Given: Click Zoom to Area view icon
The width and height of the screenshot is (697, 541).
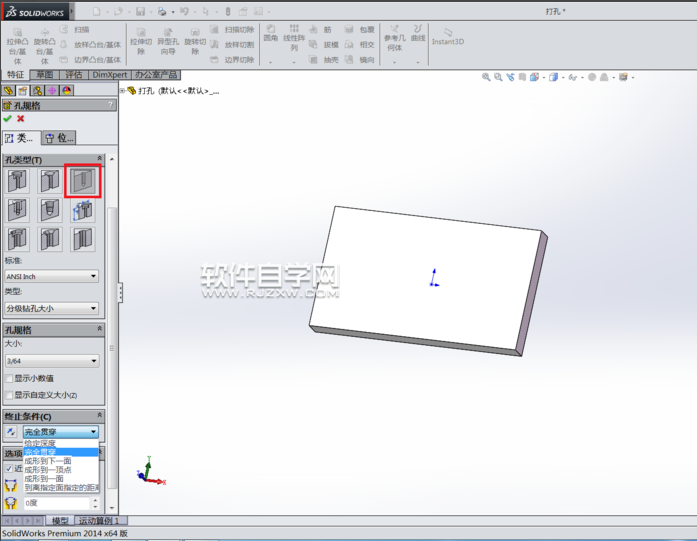Looking at the screenshot, I should click(x=498, y=77).
